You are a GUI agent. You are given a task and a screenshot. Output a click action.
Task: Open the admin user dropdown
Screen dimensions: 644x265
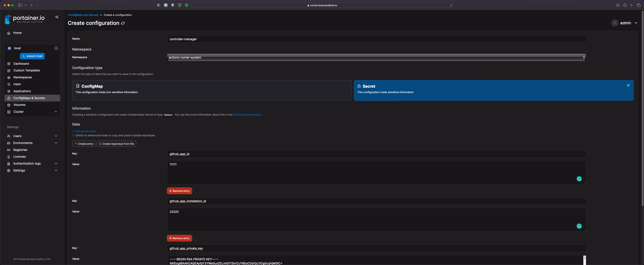coord(625,23)
